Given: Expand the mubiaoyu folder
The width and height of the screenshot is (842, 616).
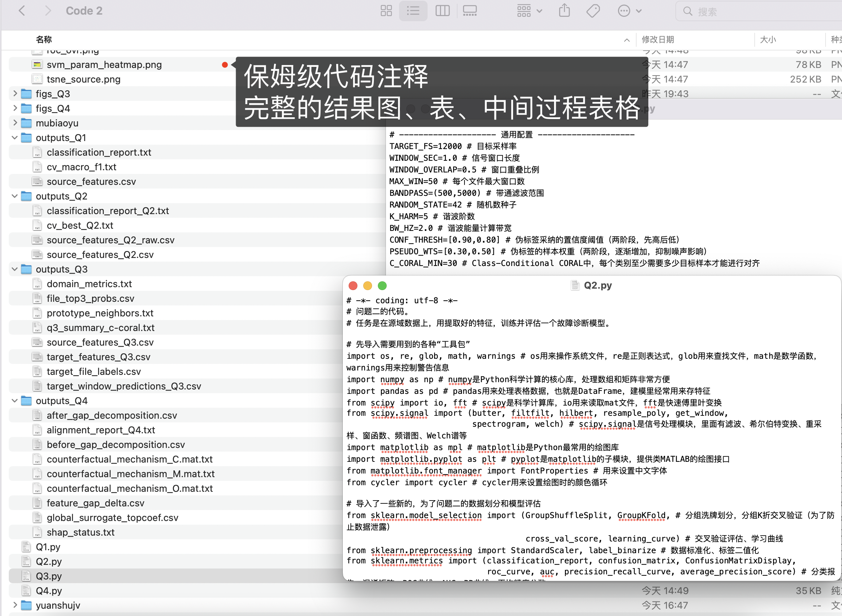Looking at the screenshot, I should coord(15,123).
